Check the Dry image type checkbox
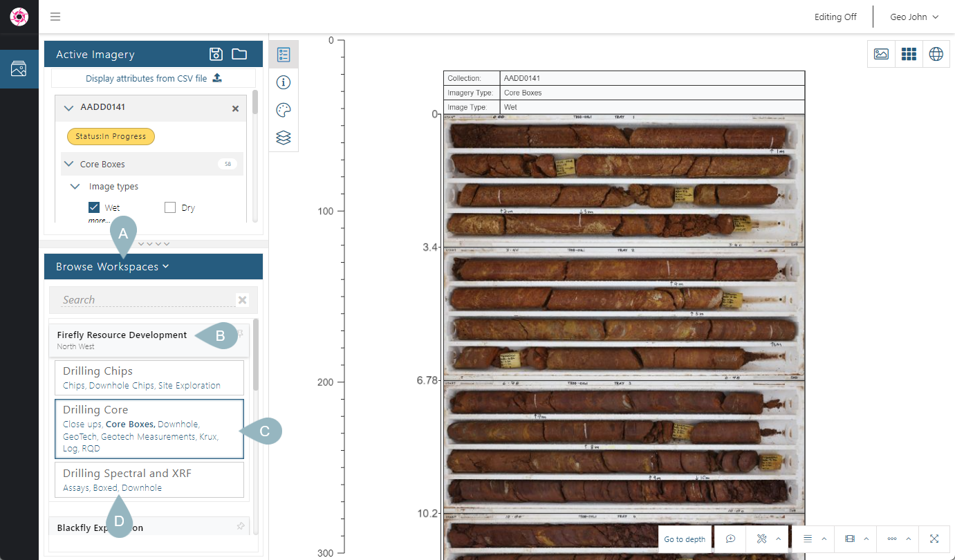Viewport: 955px width, 560px height. pos(170,207)
